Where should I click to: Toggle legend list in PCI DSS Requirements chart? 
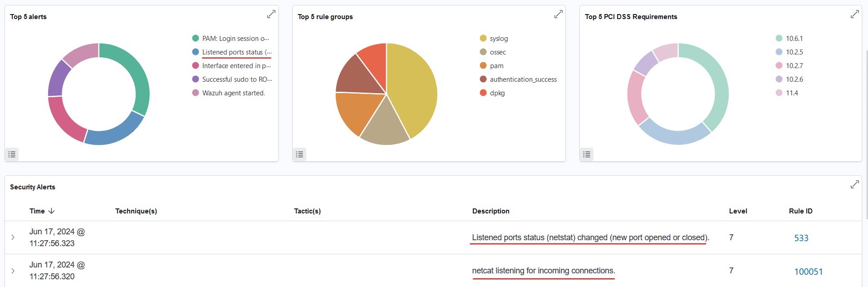(587, 154)
